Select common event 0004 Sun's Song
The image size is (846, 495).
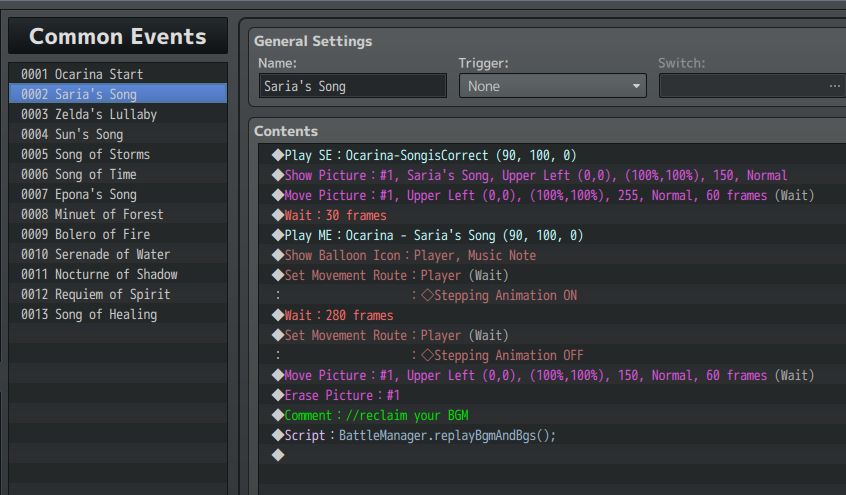(118, 134)
